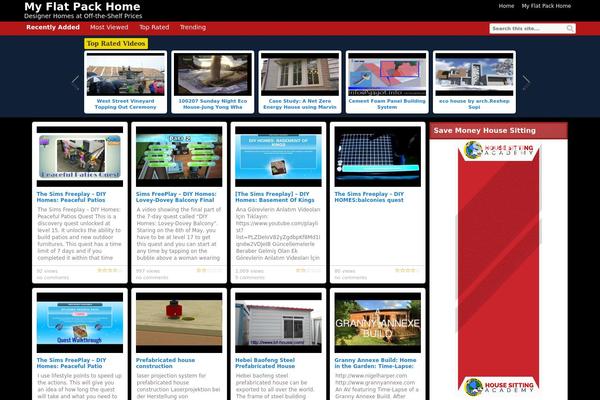Click Peaceful Patios no comments text
The image size is (600, 400).
tap(53, 278)
